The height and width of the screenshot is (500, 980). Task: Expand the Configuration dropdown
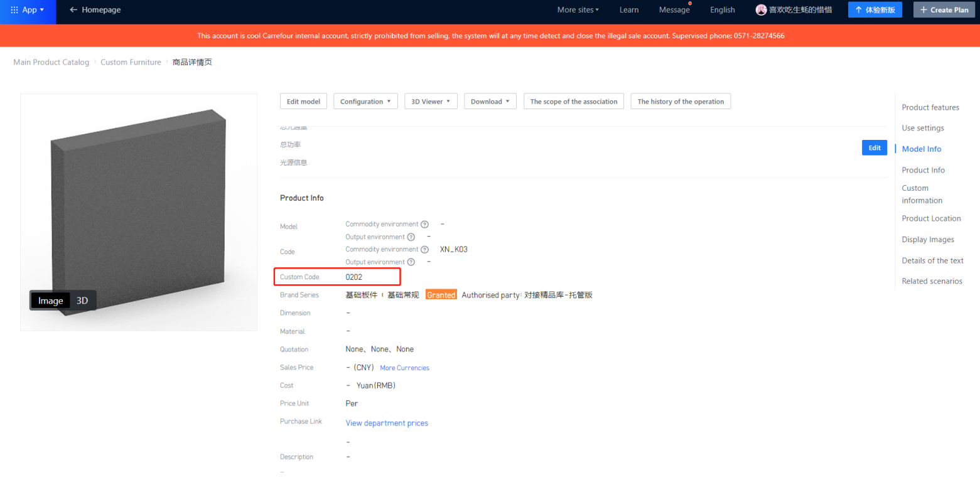tap(365, 102)
